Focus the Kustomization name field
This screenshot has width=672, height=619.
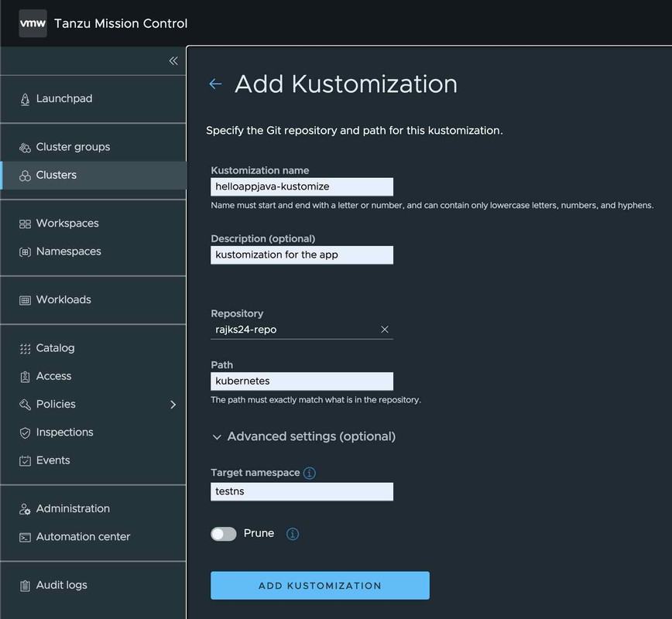pyautogui.click(x=302, y=186)
